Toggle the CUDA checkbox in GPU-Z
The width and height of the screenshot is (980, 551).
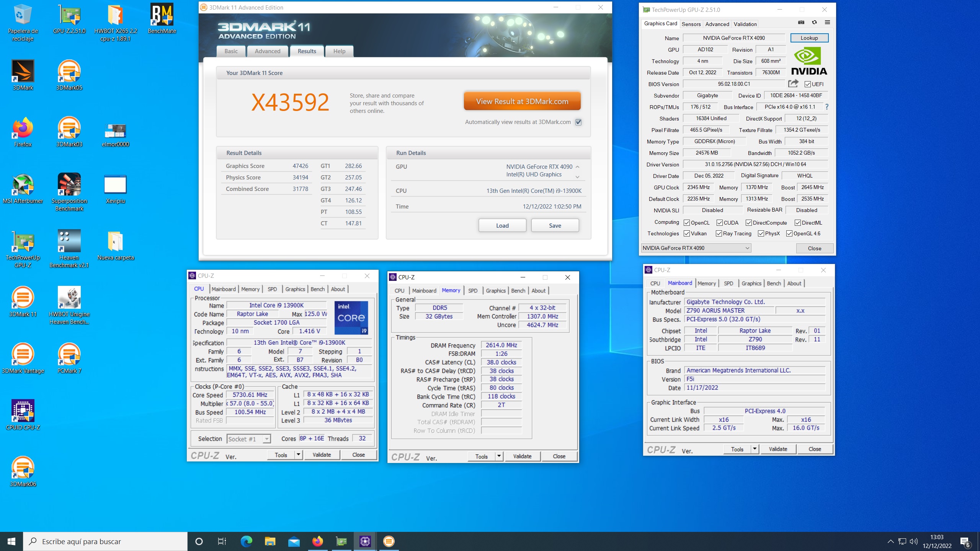click(x=720, y=223)
